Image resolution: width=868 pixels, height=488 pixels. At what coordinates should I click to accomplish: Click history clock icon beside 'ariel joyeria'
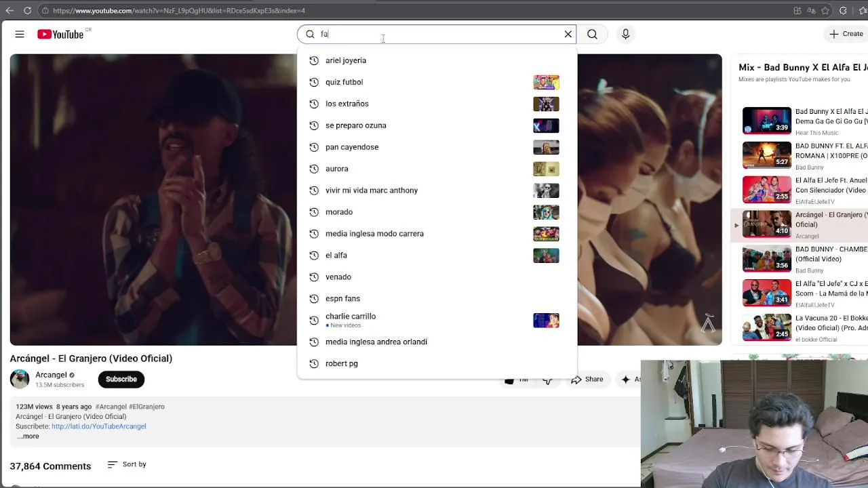pyautogui.click(x=314, y=60)
